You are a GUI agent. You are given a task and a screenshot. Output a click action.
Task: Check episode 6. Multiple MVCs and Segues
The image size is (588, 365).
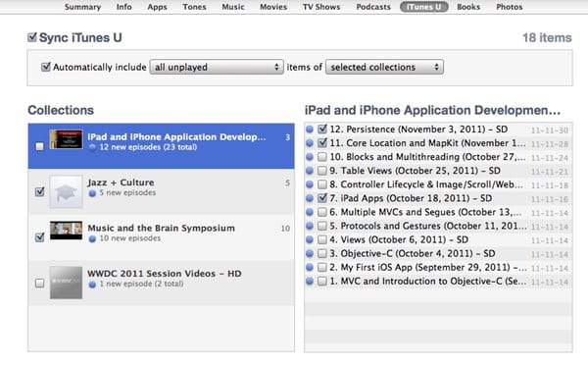(x=322, y=212)
